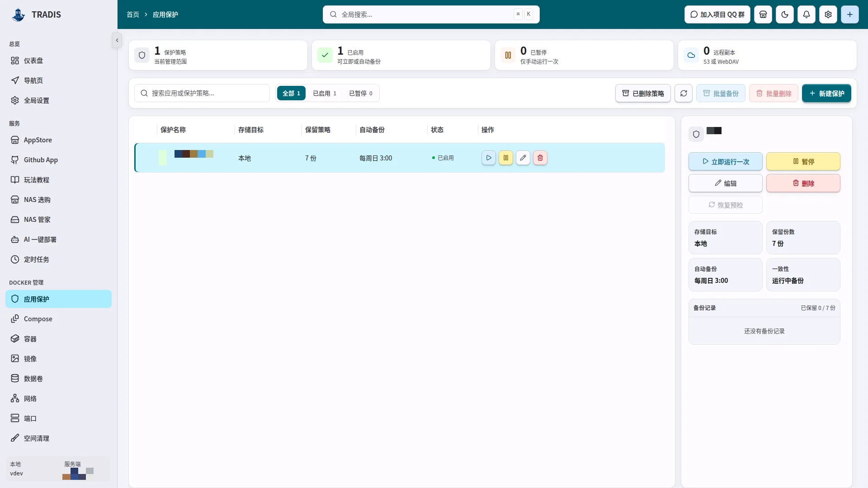Click the store icon in the top bar
This screenshot has width=868, height=488.
tap(763, 14)
